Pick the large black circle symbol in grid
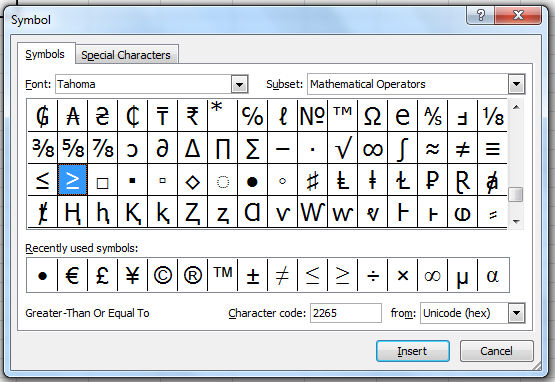Viewport: 555px width, 382px height. point(253,179)
